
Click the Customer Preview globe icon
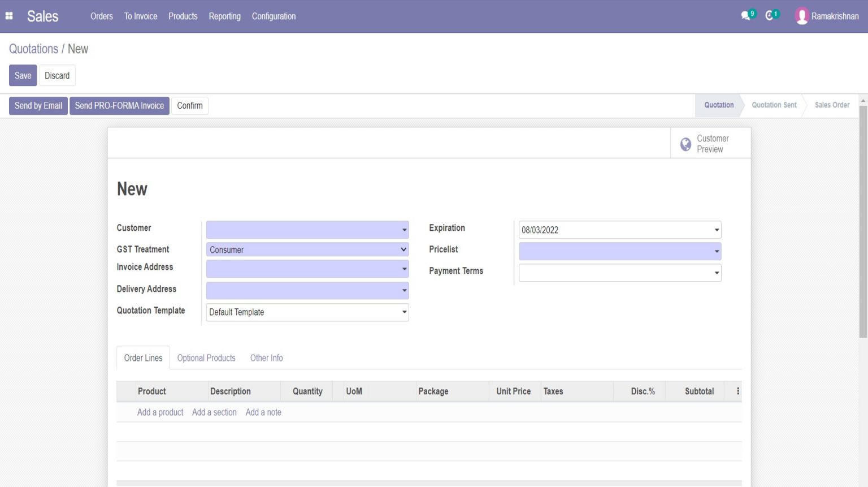pyautogui.click(x=685, y=144)
